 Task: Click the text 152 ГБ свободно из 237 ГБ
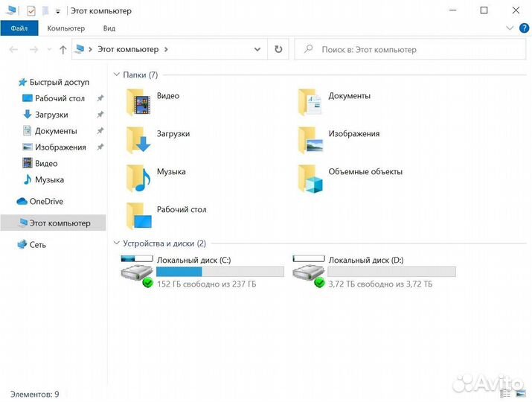(206, 284)
